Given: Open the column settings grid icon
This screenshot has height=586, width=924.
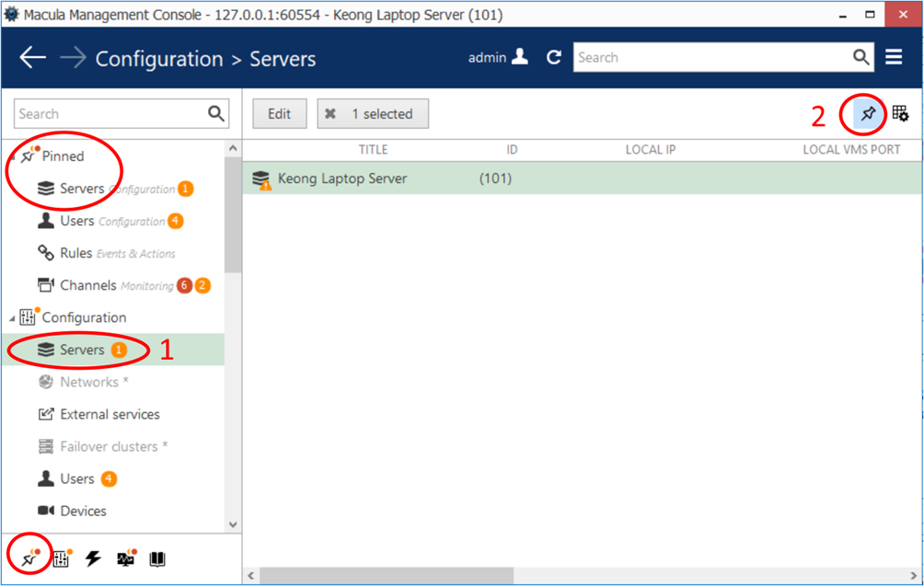Looking at the screenshot, I should tap(900, 114).
